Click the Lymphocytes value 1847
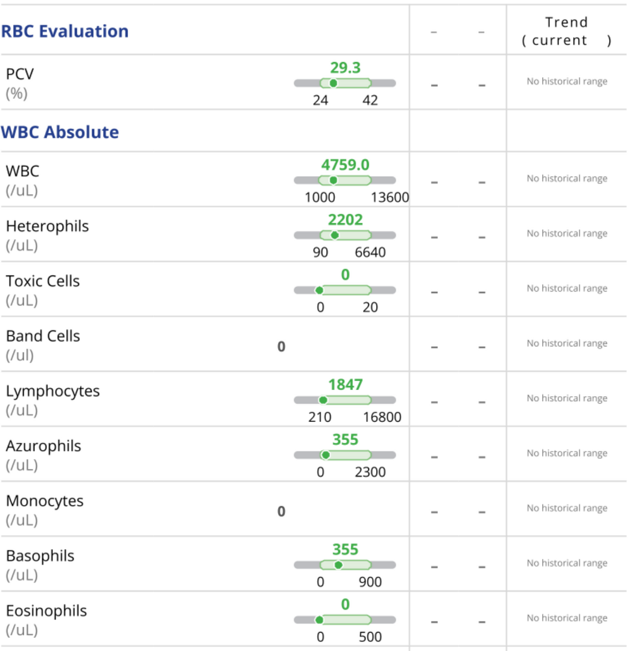The height and width of the screenshot is (651, 644). pos(345,385)
